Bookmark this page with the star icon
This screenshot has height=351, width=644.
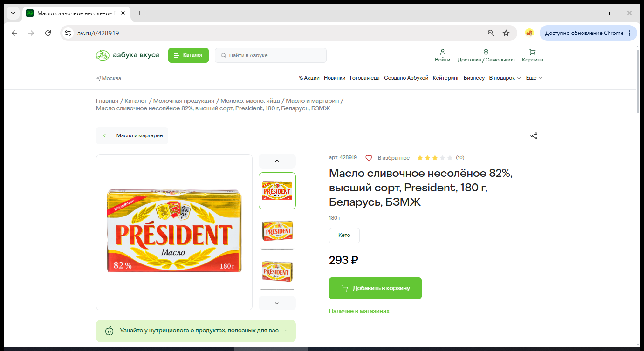point(506,33)
